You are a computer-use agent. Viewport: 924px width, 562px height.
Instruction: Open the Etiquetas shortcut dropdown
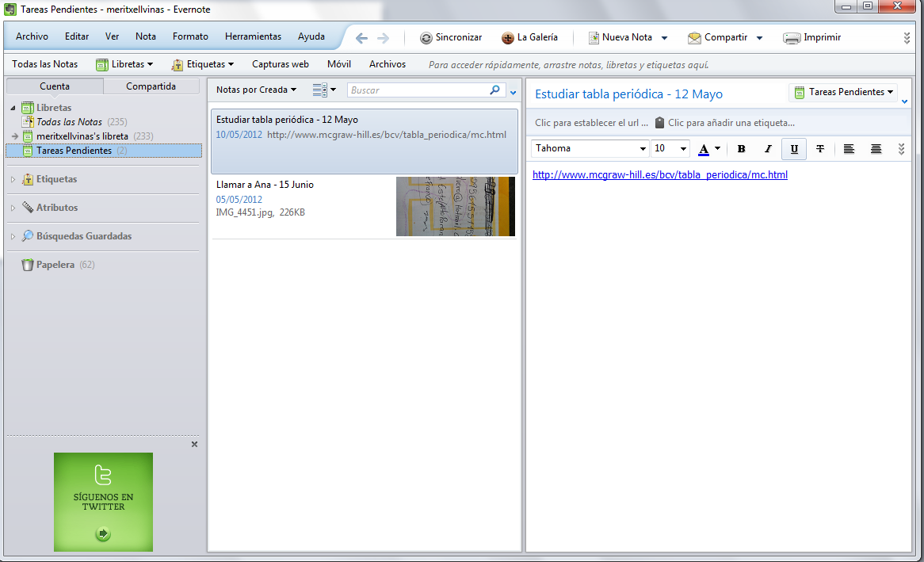point(202,64)
